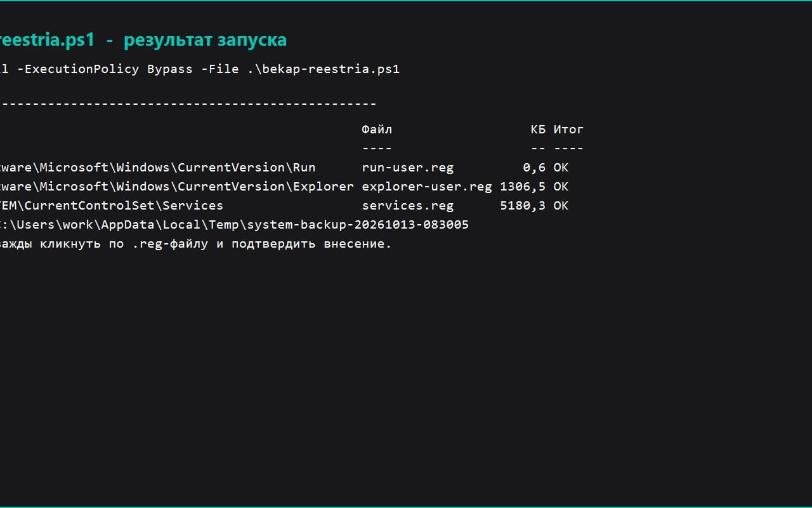Select the file name "explorer-user.reg"
Viewport: 812px width, 508px height.
click(427, 187)
